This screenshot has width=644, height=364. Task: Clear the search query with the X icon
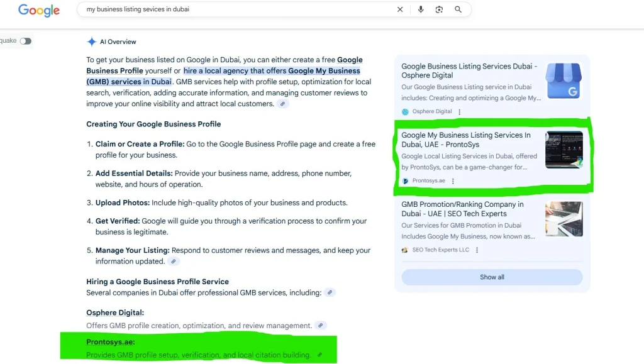click(x=400, y=9)
